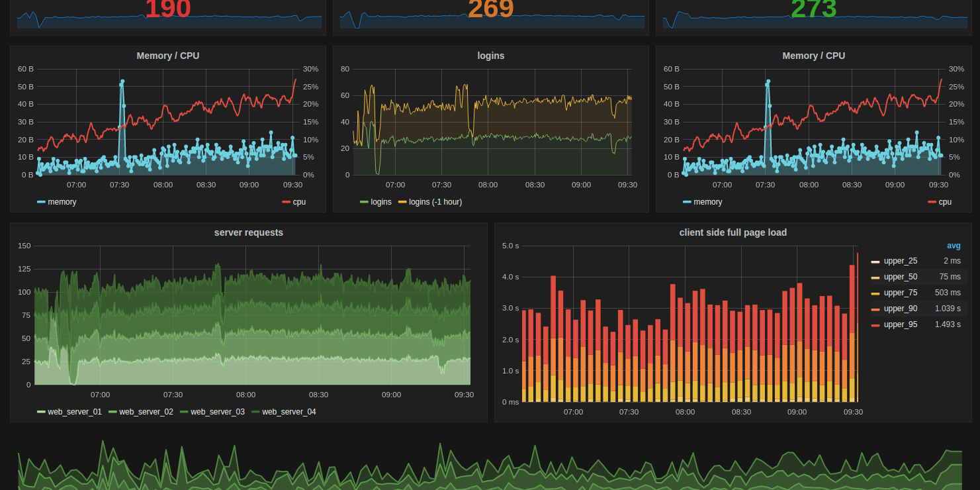
Task: Toggle the logins (-1 hour) legend series
Action: pyautogui.click(x=435, y=202)
